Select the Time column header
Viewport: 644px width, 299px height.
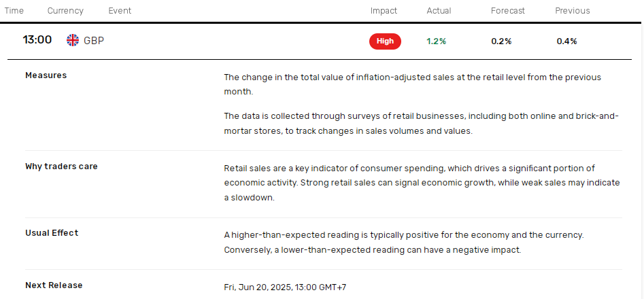coord(14,11)
